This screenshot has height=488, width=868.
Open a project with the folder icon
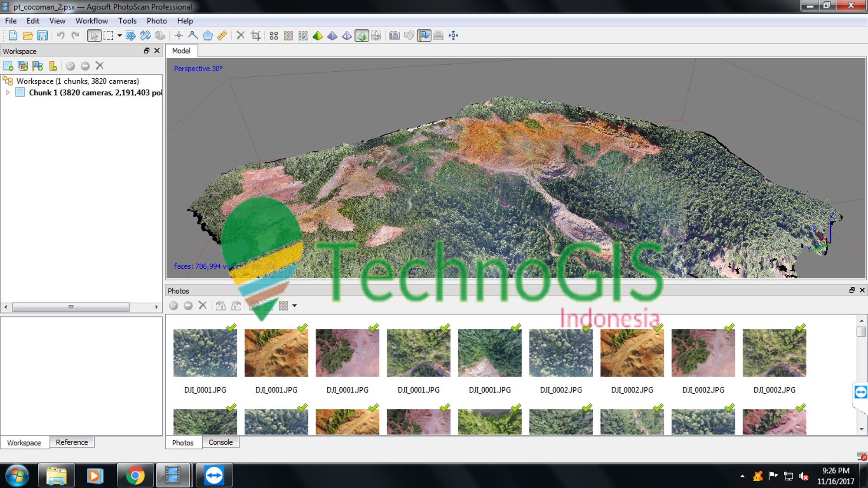tap(28, 36)
